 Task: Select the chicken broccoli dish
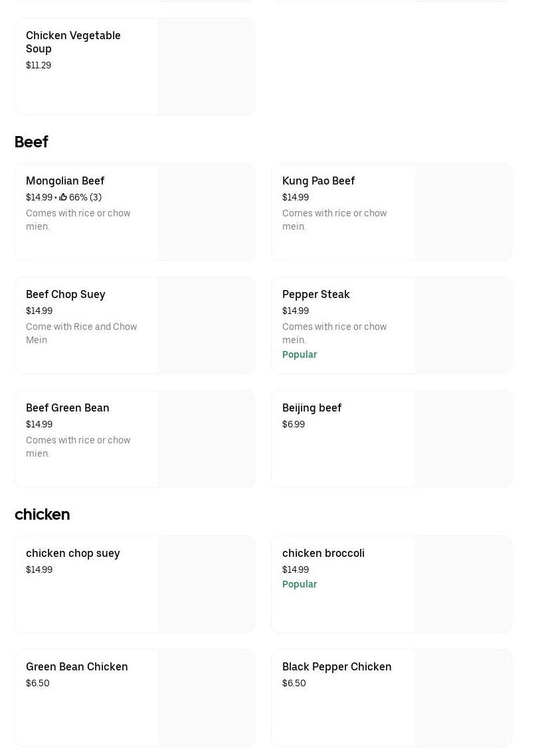323,553
